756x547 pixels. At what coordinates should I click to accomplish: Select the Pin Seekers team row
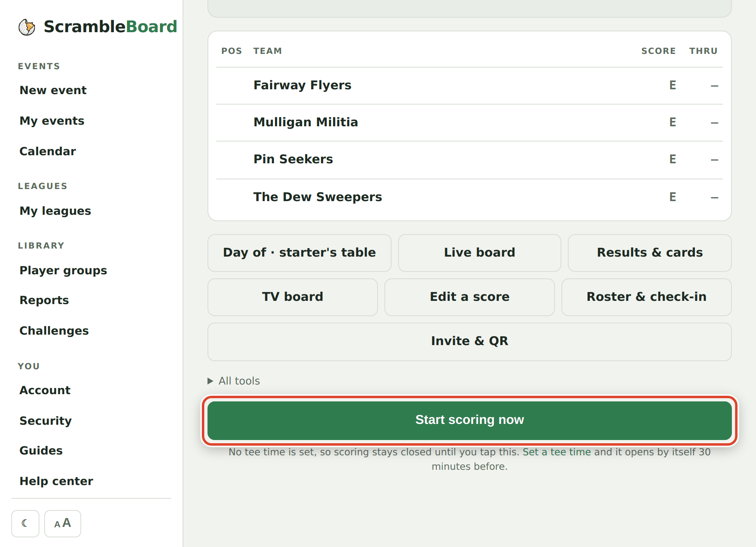470,160
